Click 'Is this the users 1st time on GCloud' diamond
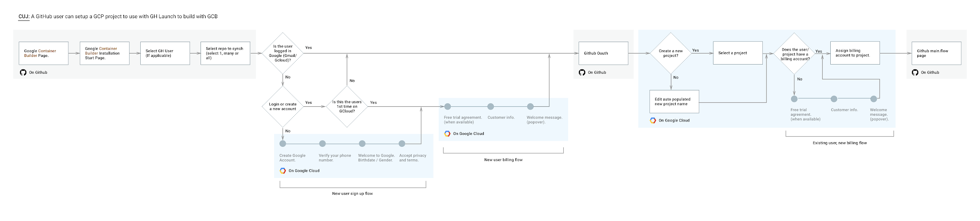The height and width of the screenshot is (221, 980). pos(347,106)
